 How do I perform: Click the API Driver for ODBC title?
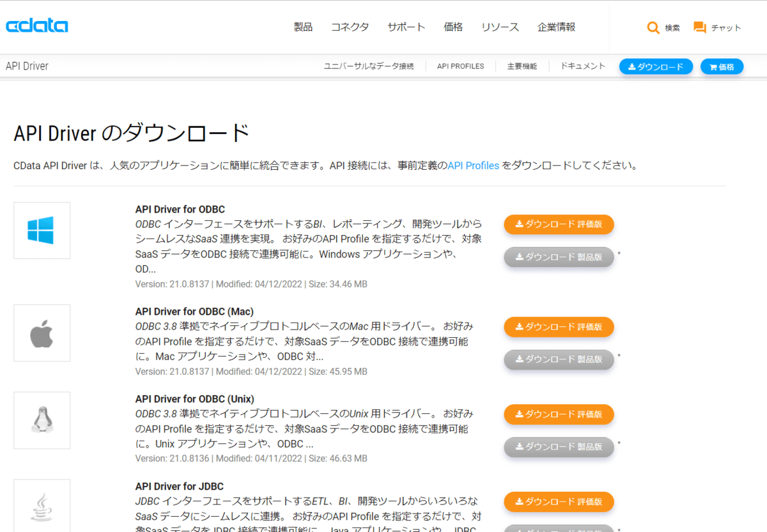tap(180, 209)
